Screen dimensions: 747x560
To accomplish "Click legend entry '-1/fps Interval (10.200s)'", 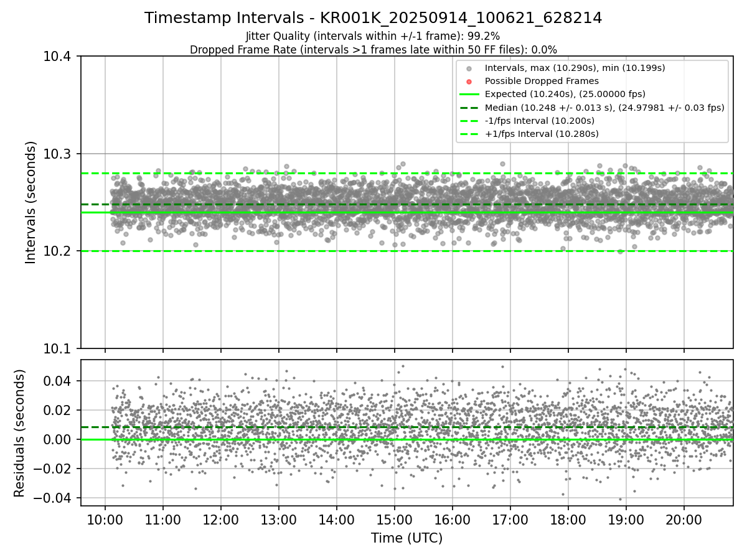I will pyautogui.click(x=540, y=121).
